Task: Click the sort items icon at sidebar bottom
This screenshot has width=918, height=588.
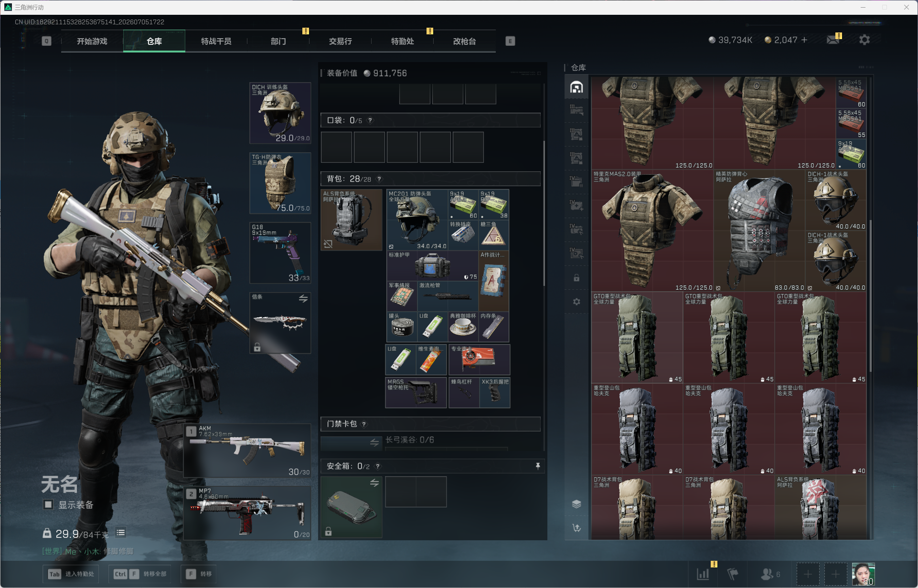Action: [576, 527]
